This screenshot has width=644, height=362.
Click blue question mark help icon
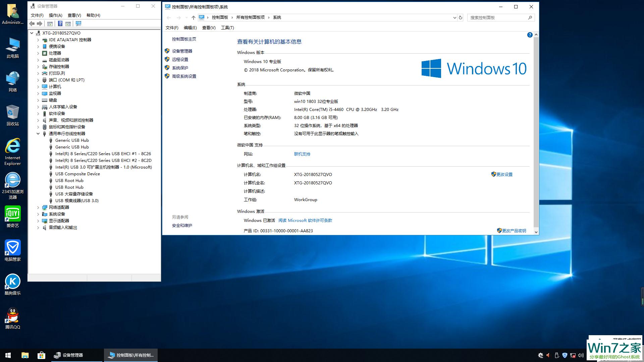click(x=60, y=23)
